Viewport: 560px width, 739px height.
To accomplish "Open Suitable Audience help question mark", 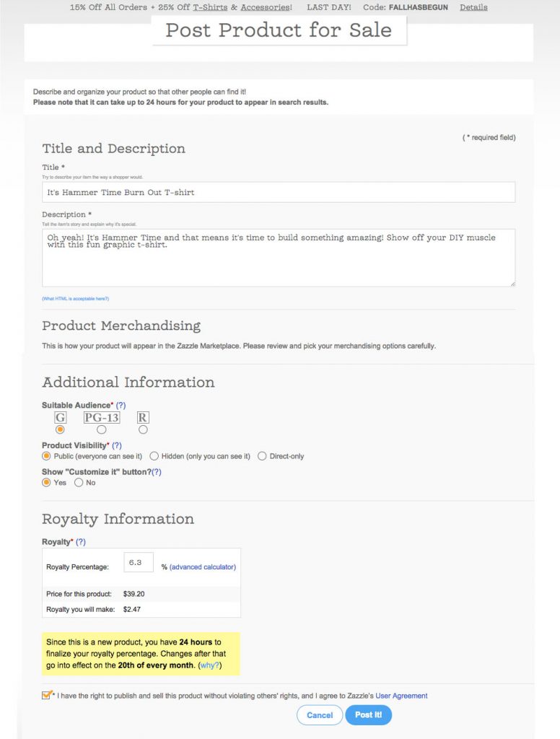I will pyautogui.click(x=121, y=406).
